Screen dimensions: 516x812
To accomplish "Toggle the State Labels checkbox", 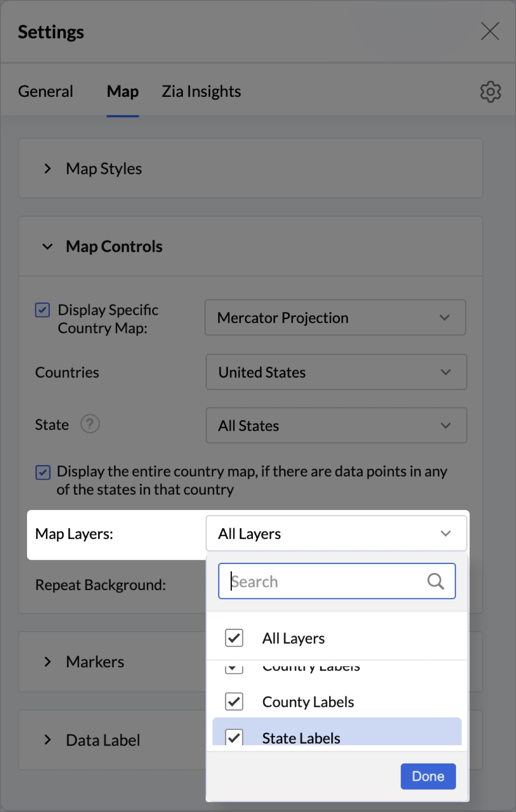I will click(234, 737).
